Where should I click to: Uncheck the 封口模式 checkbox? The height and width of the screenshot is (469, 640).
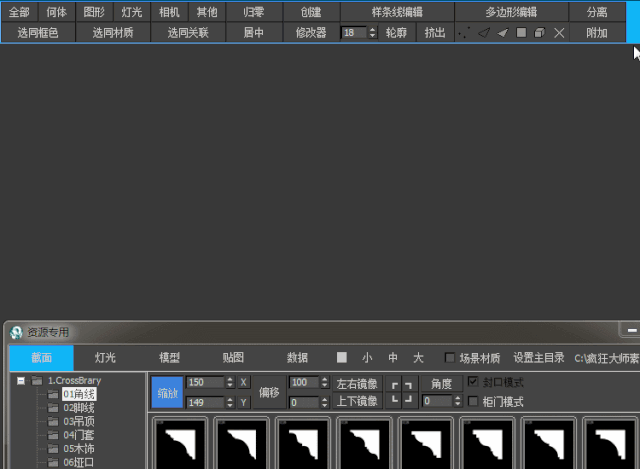[x=473, y=382]
